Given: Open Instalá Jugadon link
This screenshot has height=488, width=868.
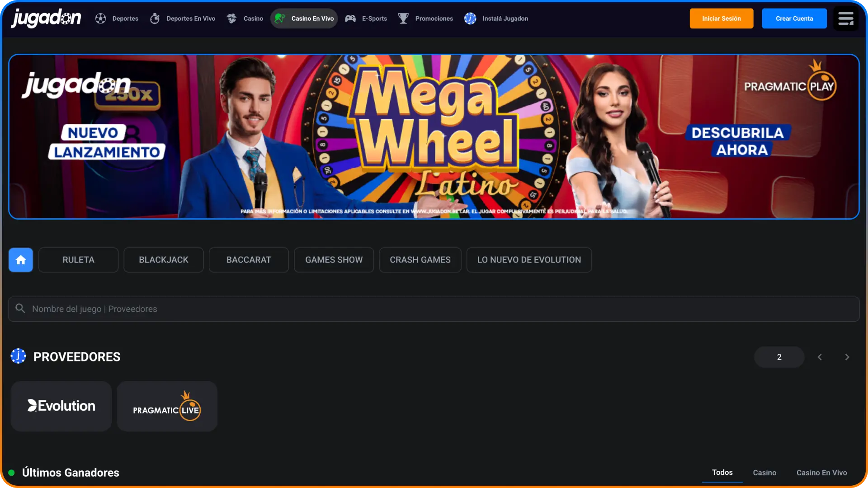Looking at the screenshot, I should (496, 19).
